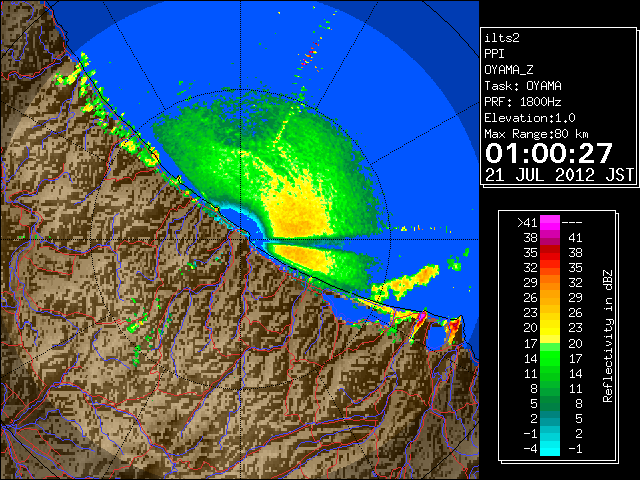Pick the bright green legend swatch beside 14
Screen dimensions: 640x480
(550, 358)
